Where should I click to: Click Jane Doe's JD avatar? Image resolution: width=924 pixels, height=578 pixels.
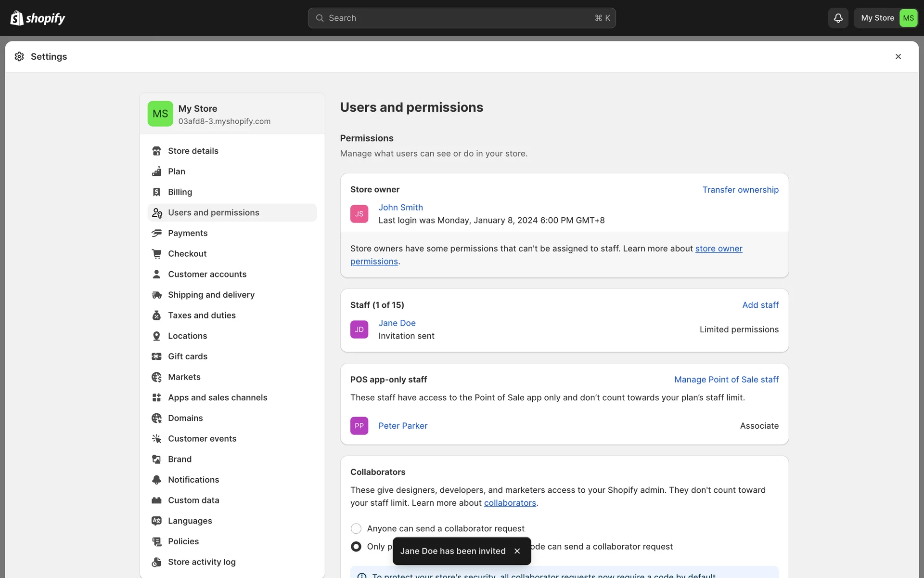(x=359, y=329)
